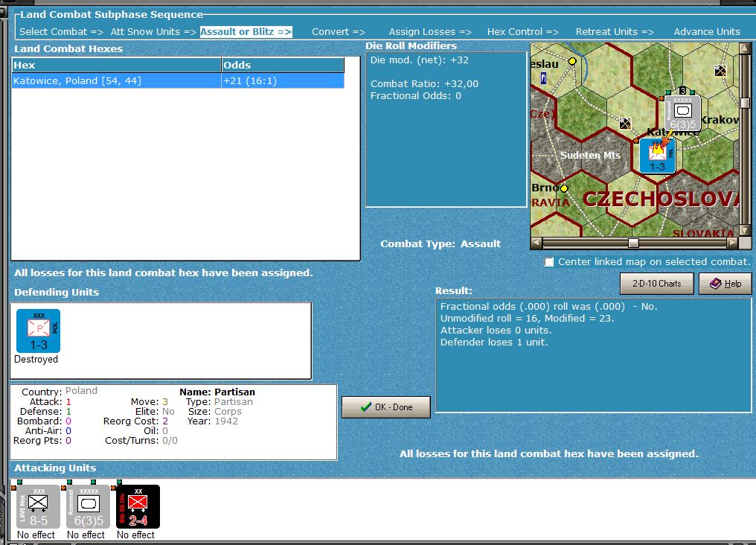Click the Rommel HQ counter on the linked map
The width and height of the screenshot is (756, 545).
click(683, 113)
